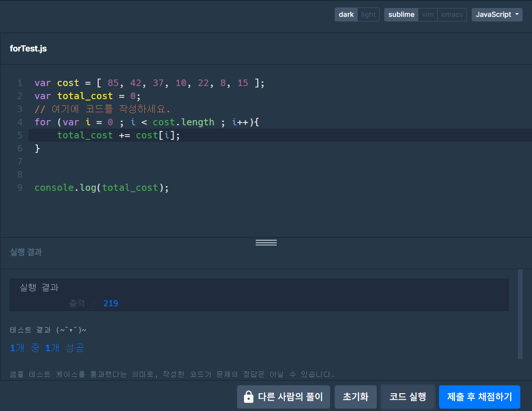532x411 pixels.
Task: Switch editor theme to dark
Action: point(346,14)
